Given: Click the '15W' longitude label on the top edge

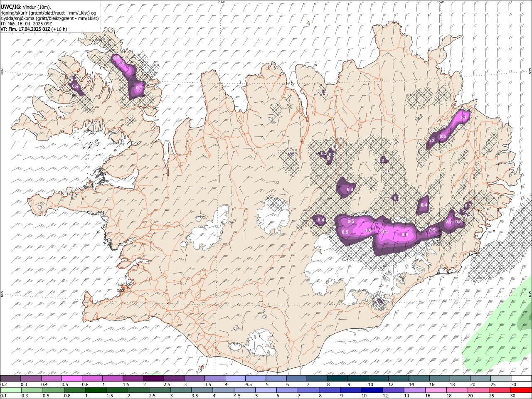Looking at the screenshot, I should coord(440,2).
